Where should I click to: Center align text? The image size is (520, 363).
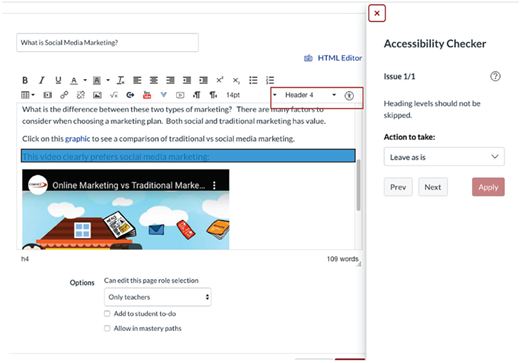pyautogui.click(x=154, y=80)
